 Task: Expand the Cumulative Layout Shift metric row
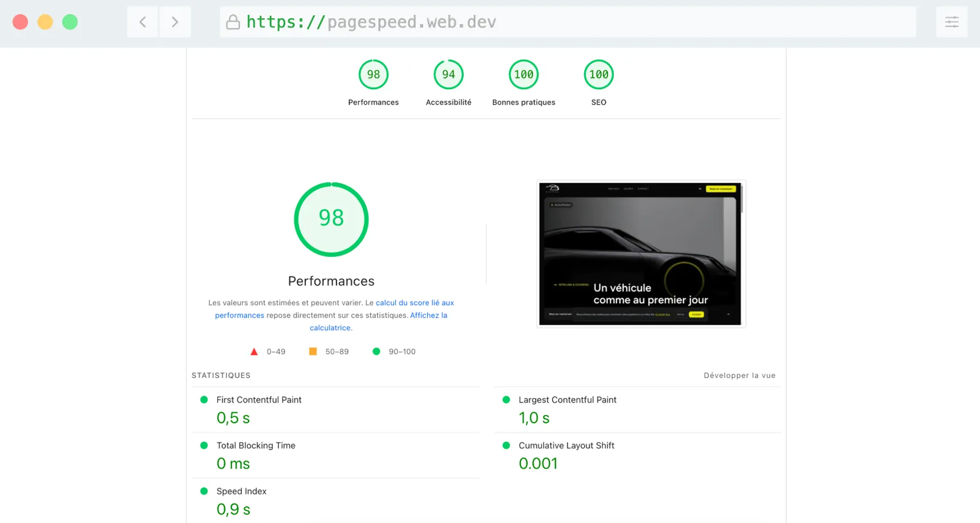point(566,445)
